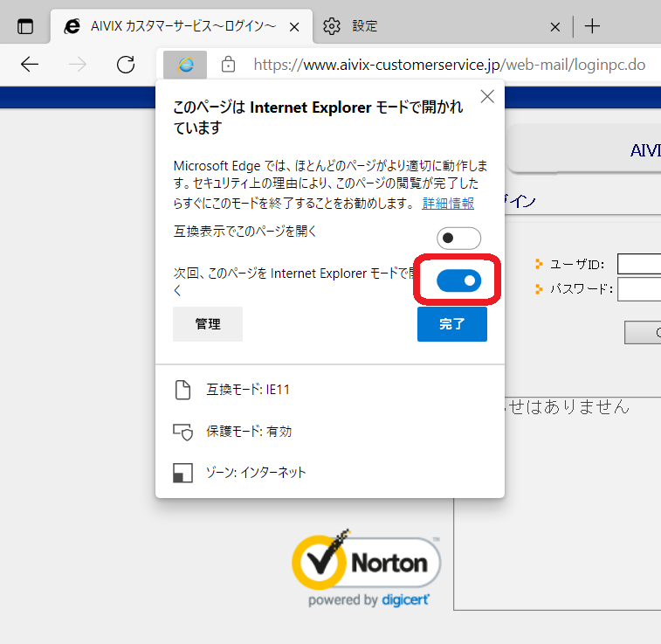Viewport: 661px width, 644px height.
Task: Click the AIVIX favicon in tab
Action: click(72, 26)
